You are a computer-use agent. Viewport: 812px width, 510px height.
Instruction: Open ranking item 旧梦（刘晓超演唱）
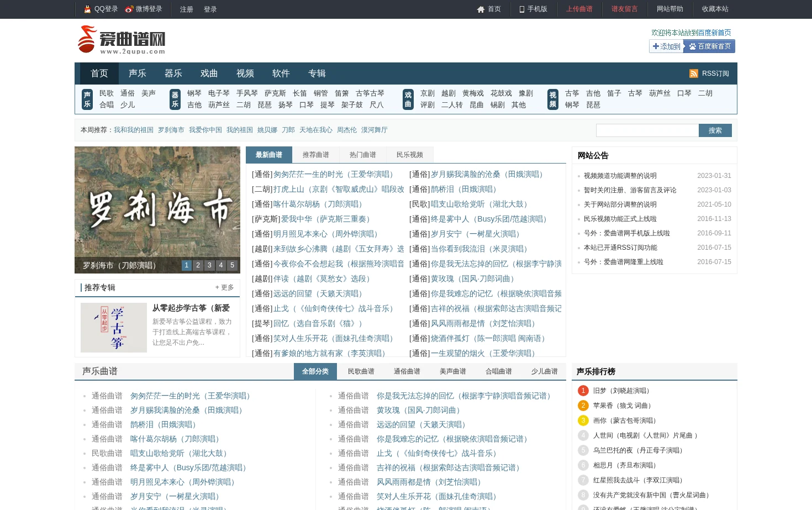[x=623, y=391]
